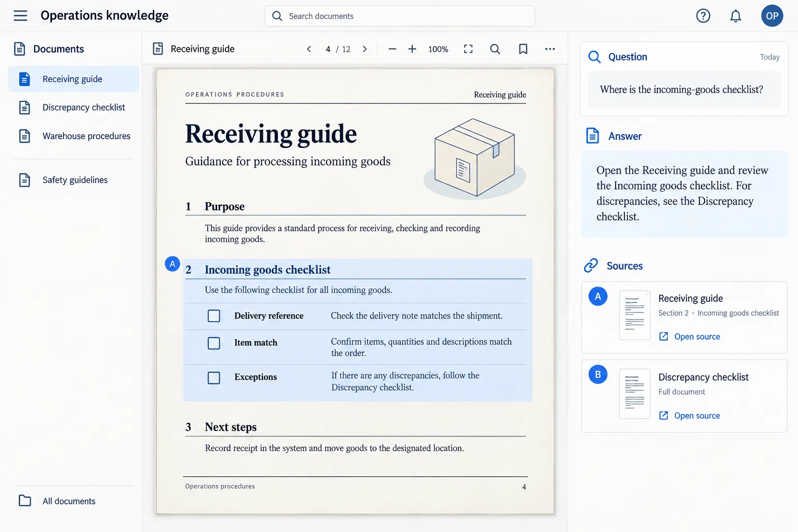
Task: Click the page number 4 field
Action: point(328,49)
